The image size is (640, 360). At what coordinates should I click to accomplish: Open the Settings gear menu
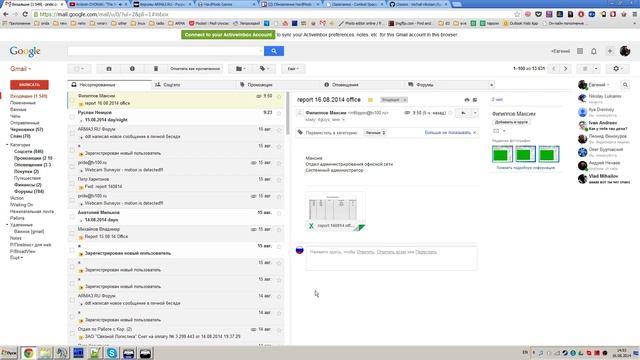(x=617, y=69)
